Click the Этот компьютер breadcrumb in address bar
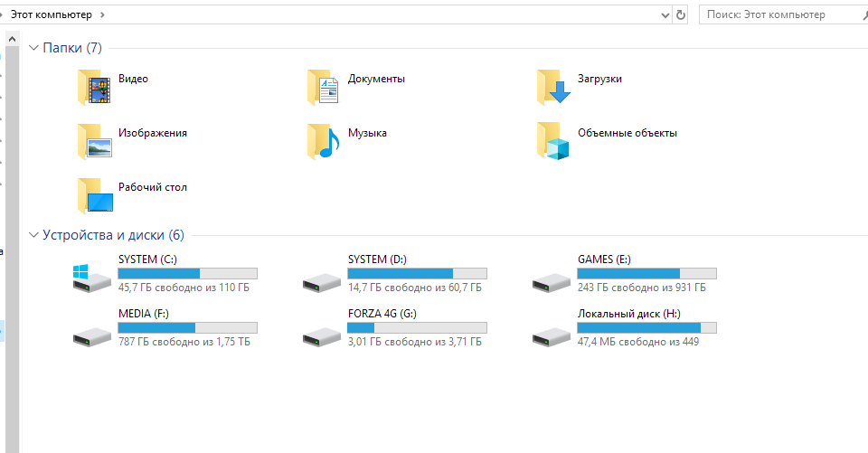Image resolution: width=868 pixels, height=453 pixels. pos(52,14)
